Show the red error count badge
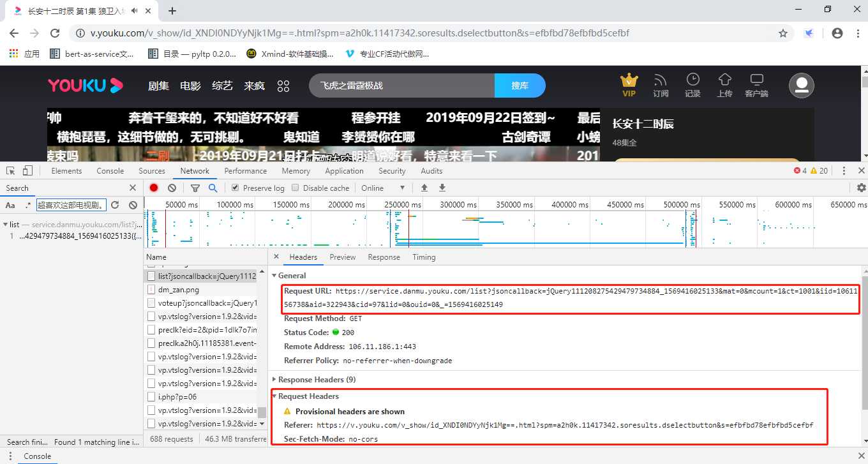This screenshot has width=868, height=464. pos(800,170)
